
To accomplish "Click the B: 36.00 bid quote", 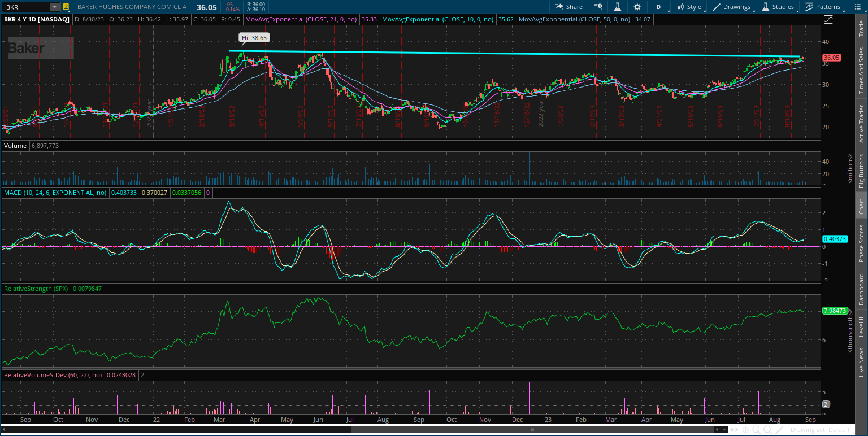I will point(256,4).
